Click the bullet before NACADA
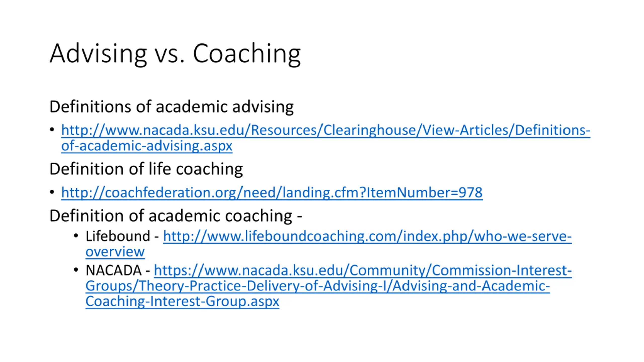The image size is (644, 362). tap(76, 270)
